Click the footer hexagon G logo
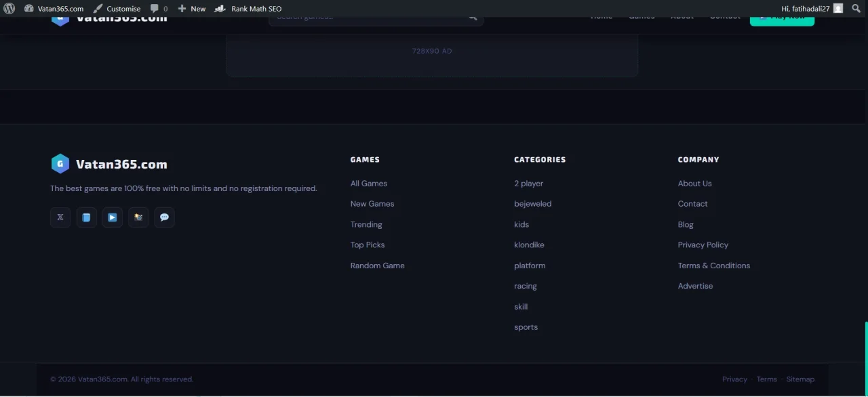Screen dimensions: 868x397 [60, 164]
